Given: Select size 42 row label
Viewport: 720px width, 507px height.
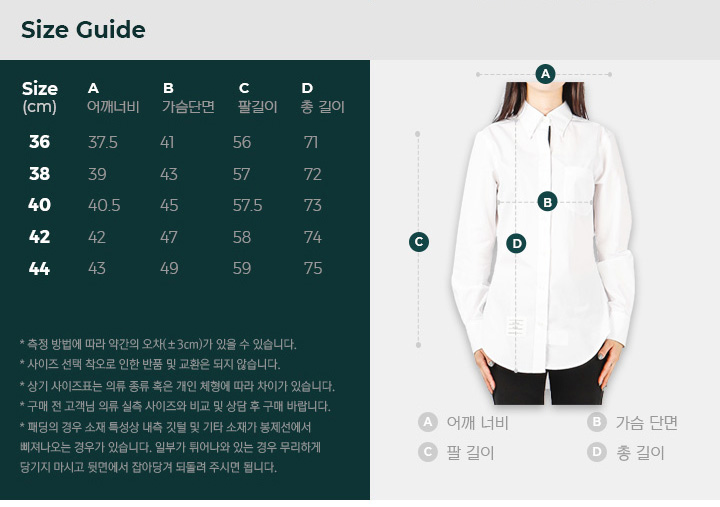Looking at the screenshot, I should point(39,237).
